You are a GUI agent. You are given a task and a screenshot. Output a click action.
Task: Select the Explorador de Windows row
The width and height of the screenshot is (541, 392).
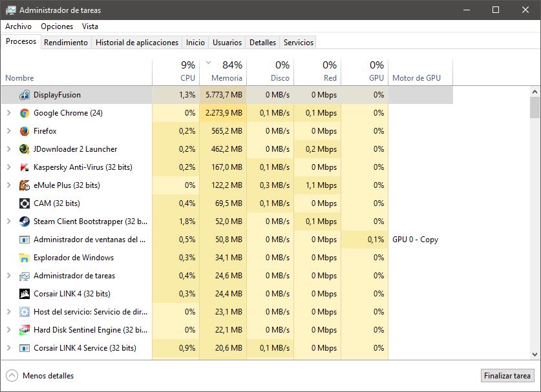74,258
